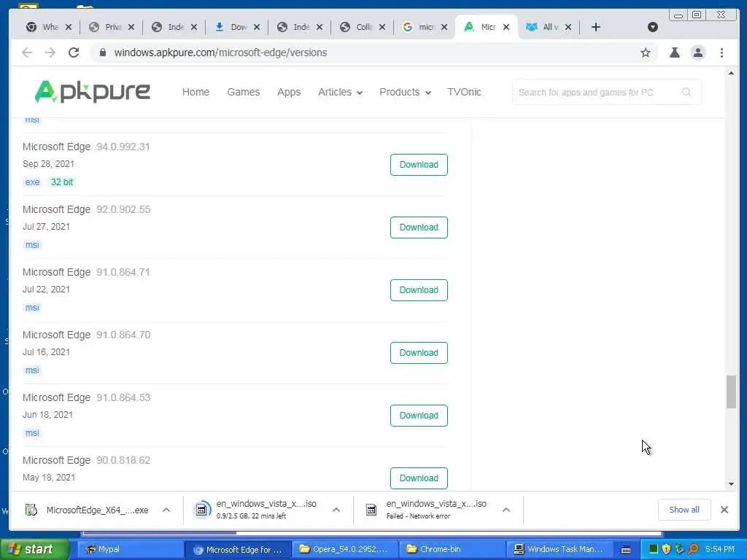
Task: Expand the Articles dropdown menu
Action: coord(340,92)
